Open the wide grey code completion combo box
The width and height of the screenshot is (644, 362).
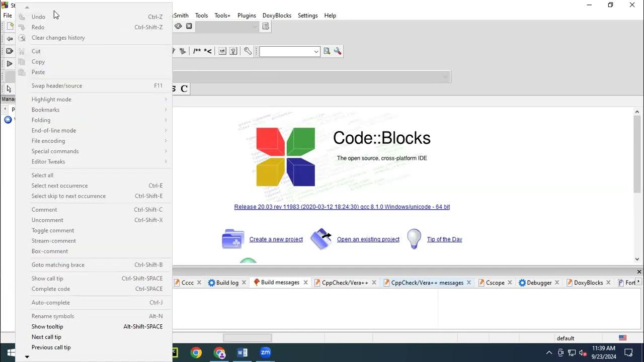(x=445, y=77)
